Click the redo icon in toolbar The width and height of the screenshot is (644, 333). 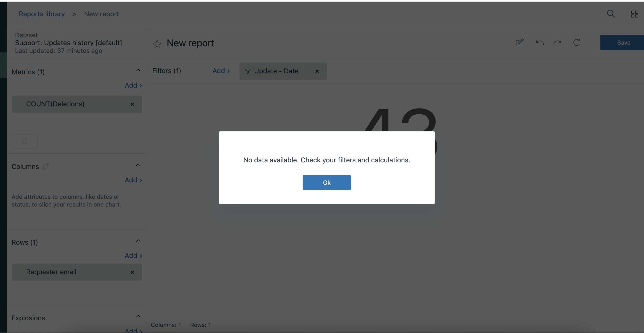coord(557,42)
